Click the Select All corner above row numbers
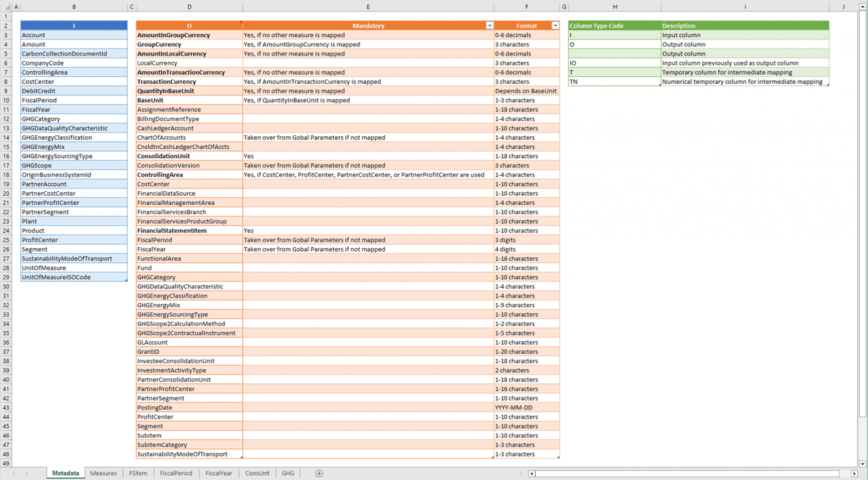Image resolution: width=868 pixels, height=480 pixels. [6, 6]
